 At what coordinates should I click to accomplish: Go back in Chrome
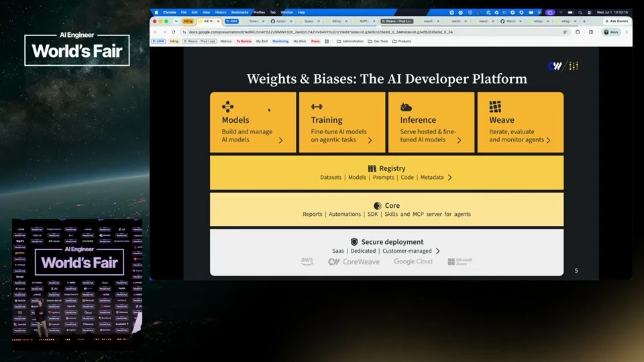[x=156, y=32]
